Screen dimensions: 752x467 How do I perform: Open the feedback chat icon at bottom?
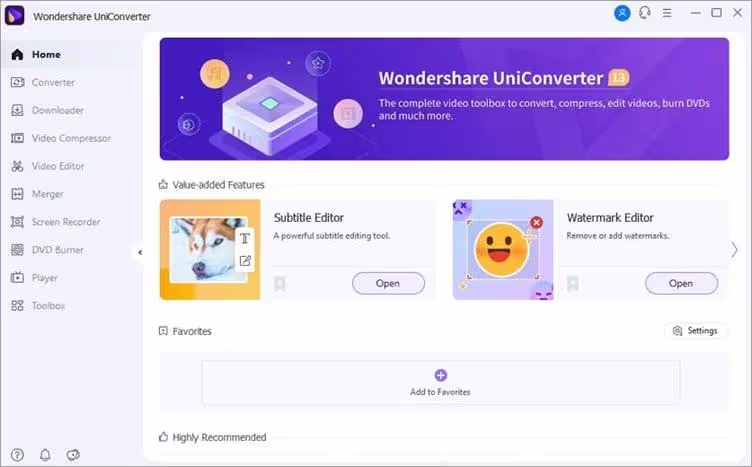click(x=73, y=455)
